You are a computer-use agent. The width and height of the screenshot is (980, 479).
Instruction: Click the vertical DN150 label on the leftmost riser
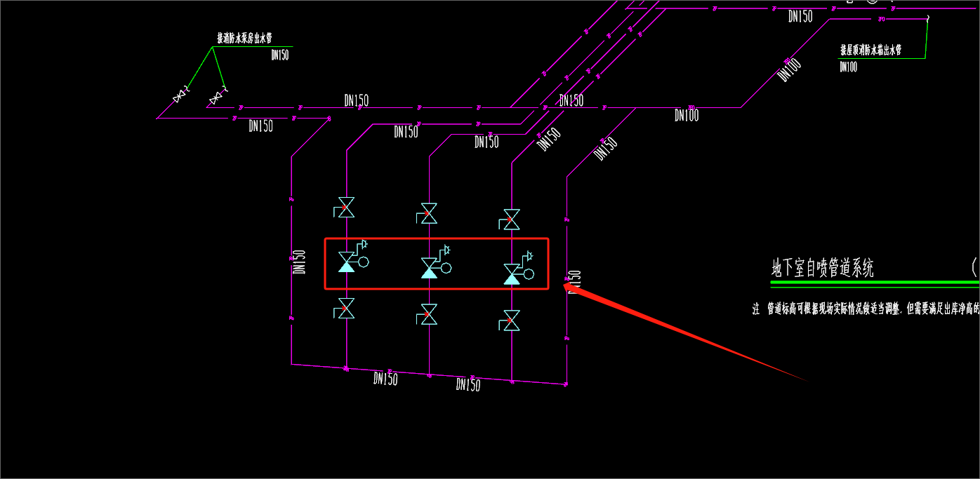click(300, 262)
